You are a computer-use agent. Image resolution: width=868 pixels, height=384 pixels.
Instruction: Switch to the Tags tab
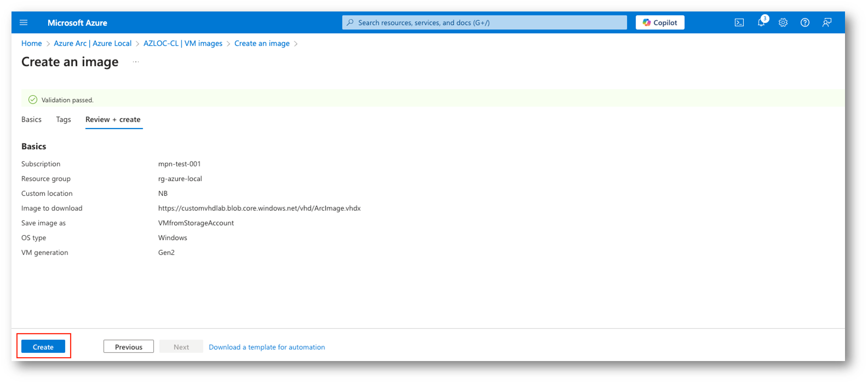pyautogui.click(x=63, y=119)
